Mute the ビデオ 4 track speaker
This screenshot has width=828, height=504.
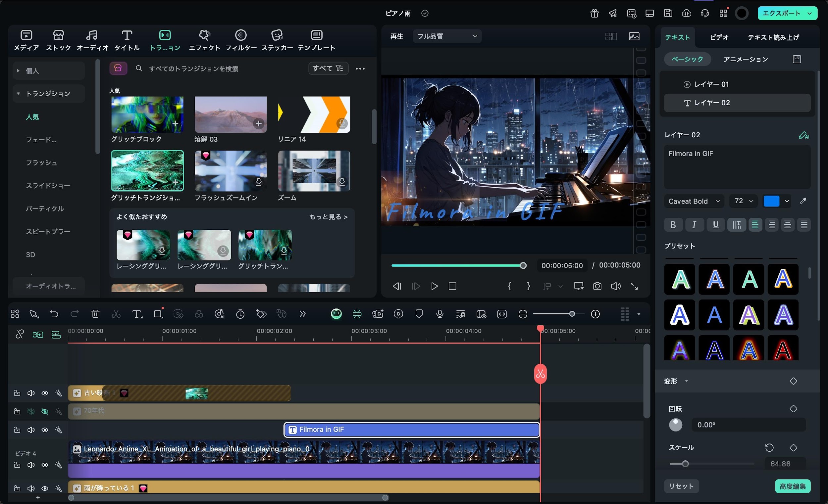coord(31,465)
